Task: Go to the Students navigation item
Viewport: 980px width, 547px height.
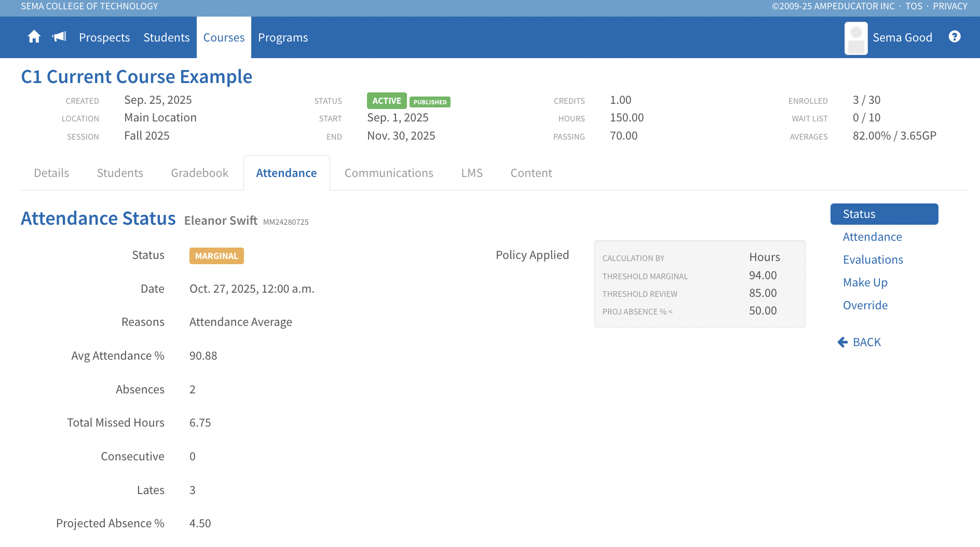Action: [166, 37]
